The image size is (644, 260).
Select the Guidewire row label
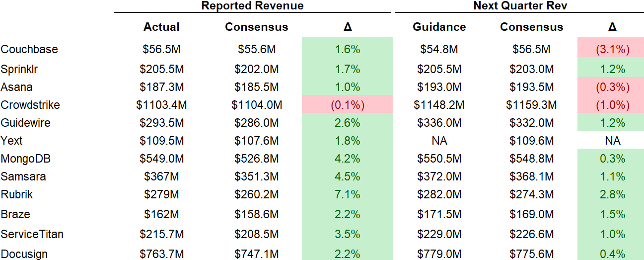[x=25, y=123]
